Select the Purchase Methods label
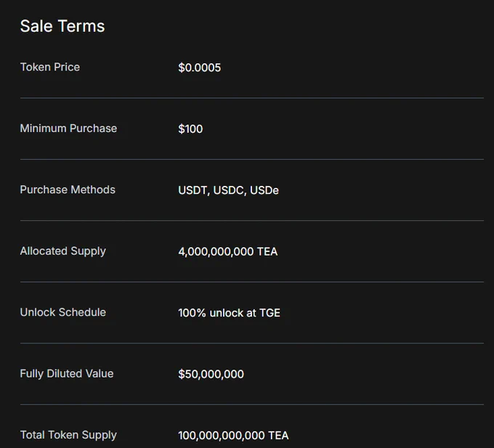 tap(68, 190)
